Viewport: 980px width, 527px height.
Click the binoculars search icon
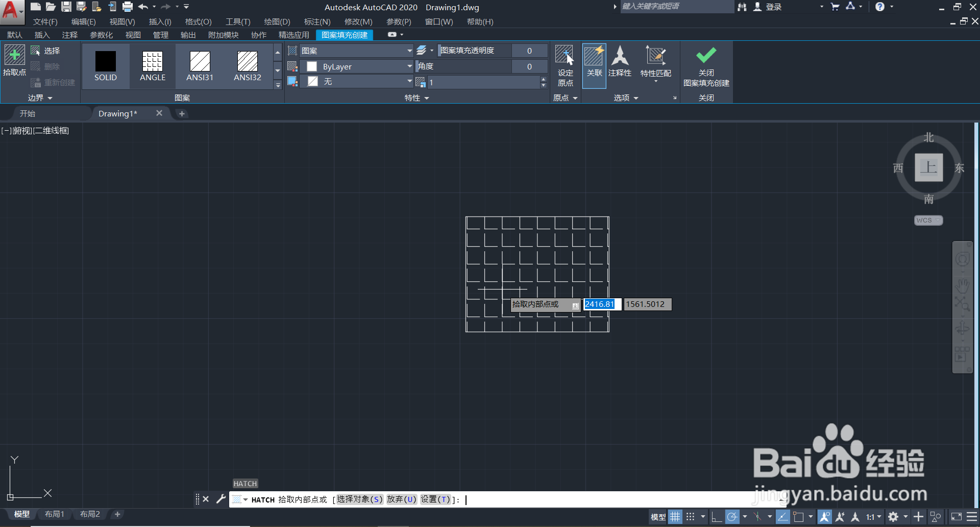click(x=742, y=7)
